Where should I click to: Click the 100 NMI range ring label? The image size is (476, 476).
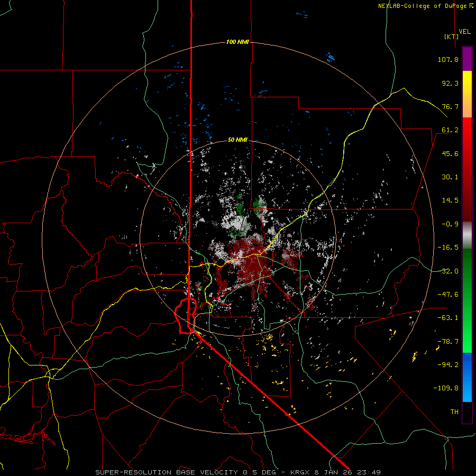click(237, 42)
